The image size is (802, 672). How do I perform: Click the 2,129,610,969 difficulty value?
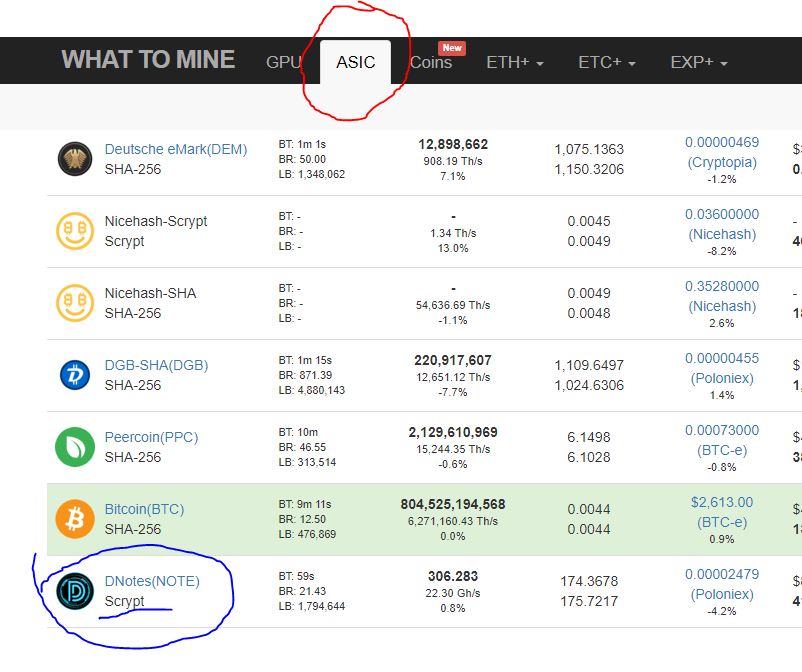point(453,433)
